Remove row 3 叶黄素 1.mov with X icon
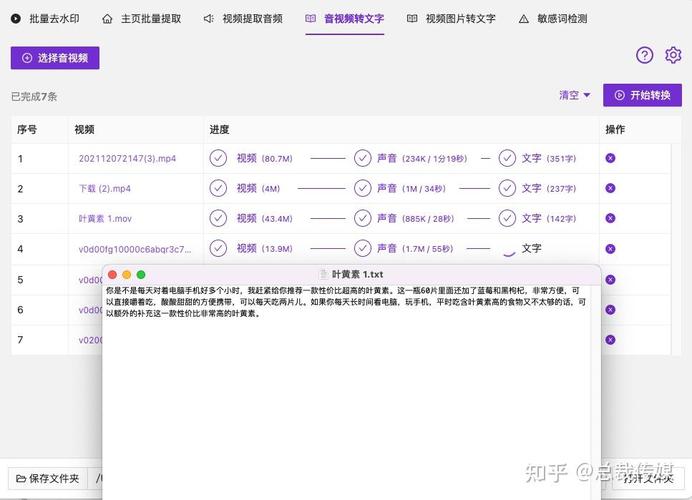The height and width of the screenshot is (500, 692). (x=610, y=218)
